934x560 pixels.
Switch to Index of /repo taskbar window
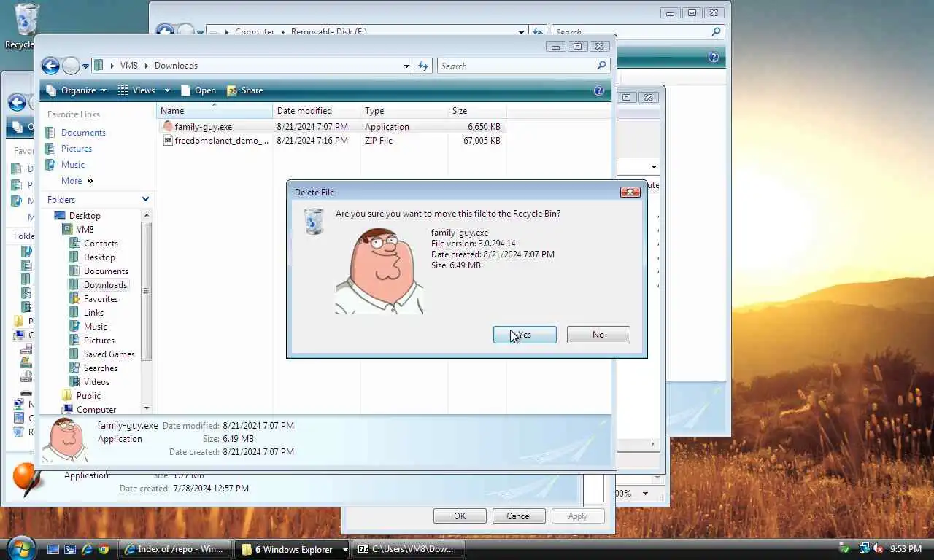[175, 549]
